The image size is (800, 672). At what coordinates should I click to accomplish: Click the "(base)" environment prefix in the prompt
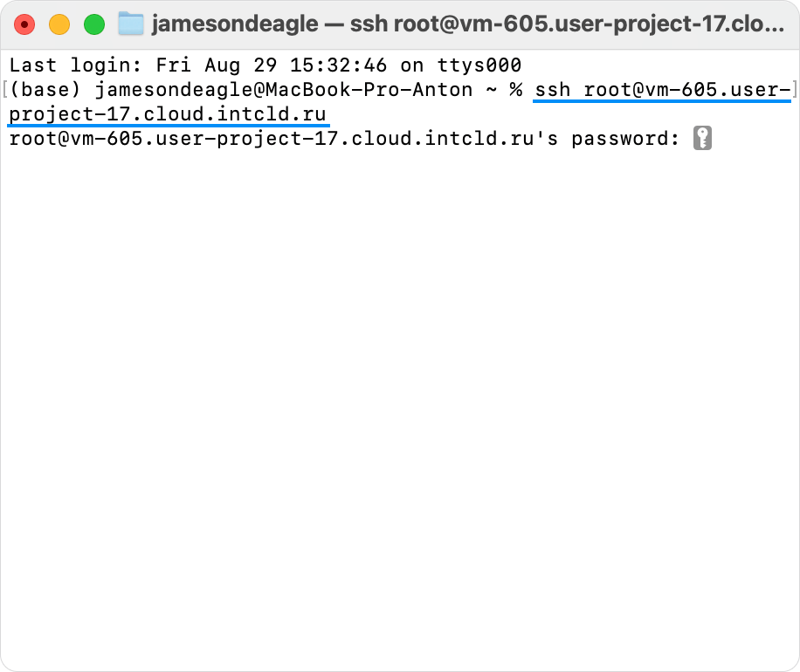pos(47,89)
